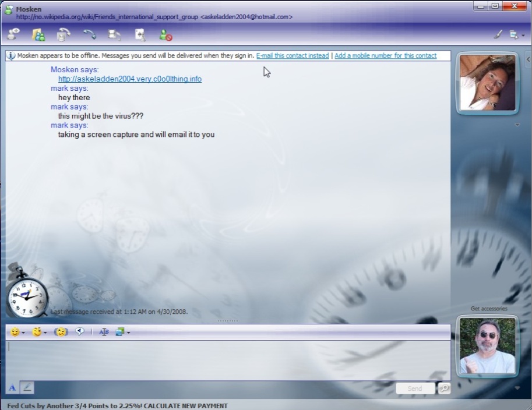Click the pane splitter dots above emoticon bar
The width and height of the screenshot is (532, 410).
[228, 320]
